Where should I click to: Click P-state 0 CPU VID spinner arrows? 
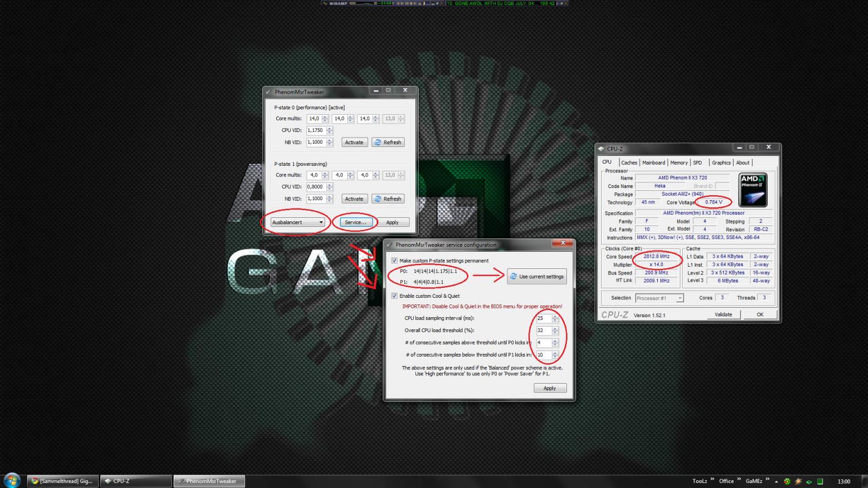point(329,130)
